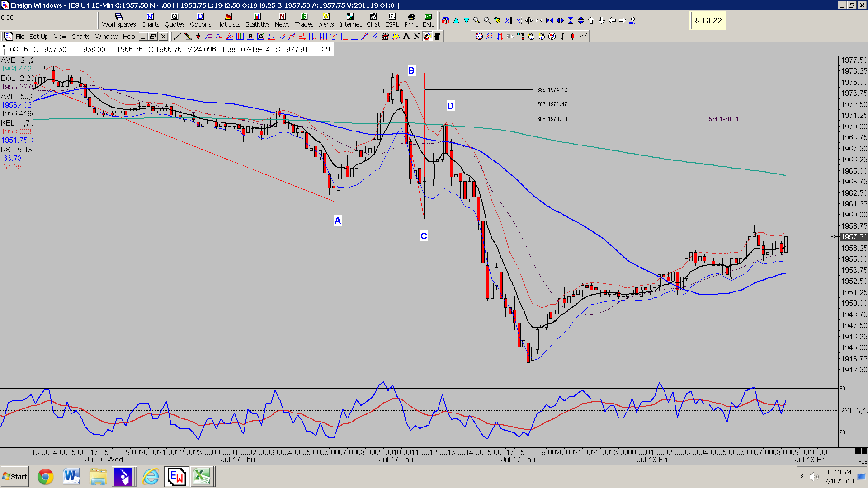Open the File menu
The width and height of the screenshot is (868, 488).
click(x=20, y=37)
